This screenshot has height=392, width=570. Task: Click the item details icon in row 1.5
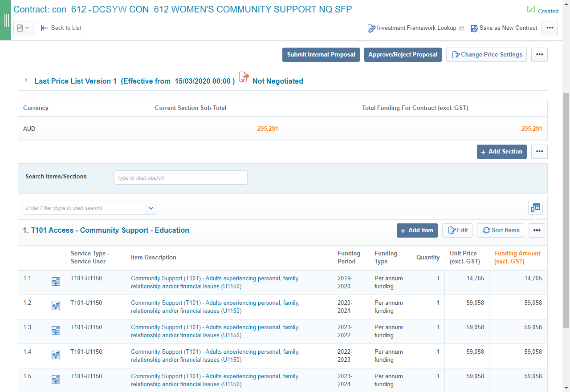point(56,379)
